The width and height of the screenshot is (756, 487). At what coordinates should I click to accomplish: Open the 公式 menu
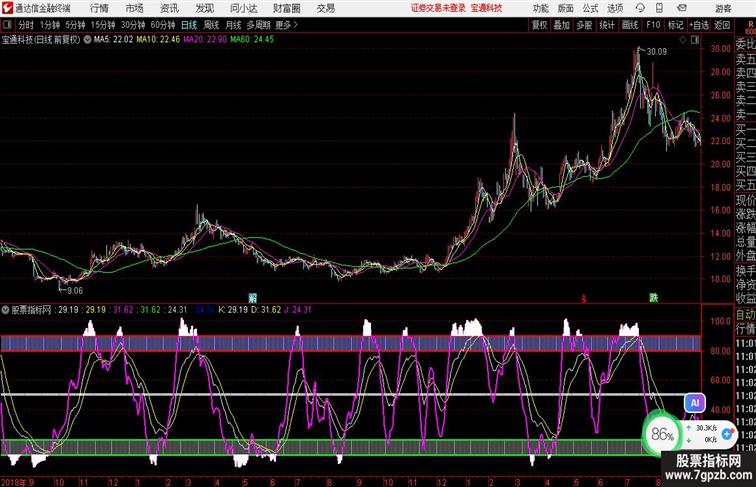tap(590, 8)
